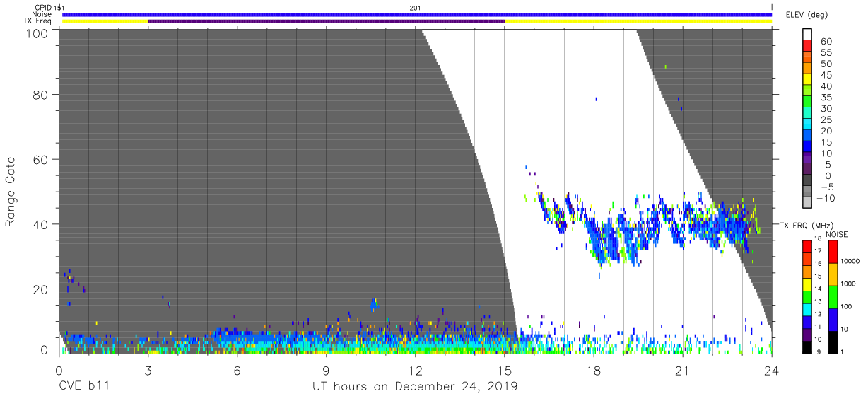Click the 'CPID' label at top left
This screenshot has width=868, height=401.
tap(42, 7)
